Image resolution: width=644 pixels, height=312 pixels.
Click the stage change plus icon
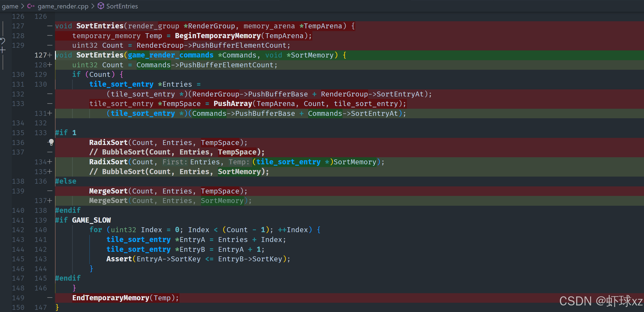tap(3, 50)
